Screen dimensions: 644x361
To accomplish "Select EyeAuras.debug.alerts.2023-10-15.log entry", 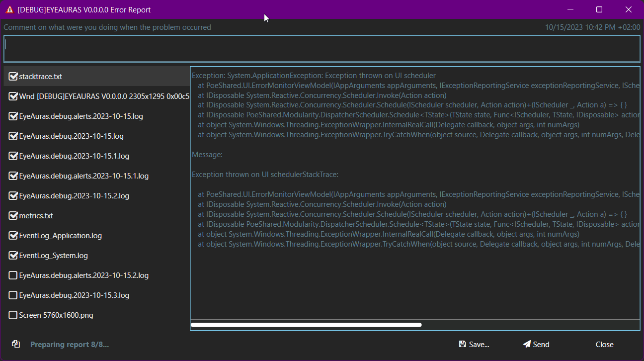I will [x=81, y=116].
